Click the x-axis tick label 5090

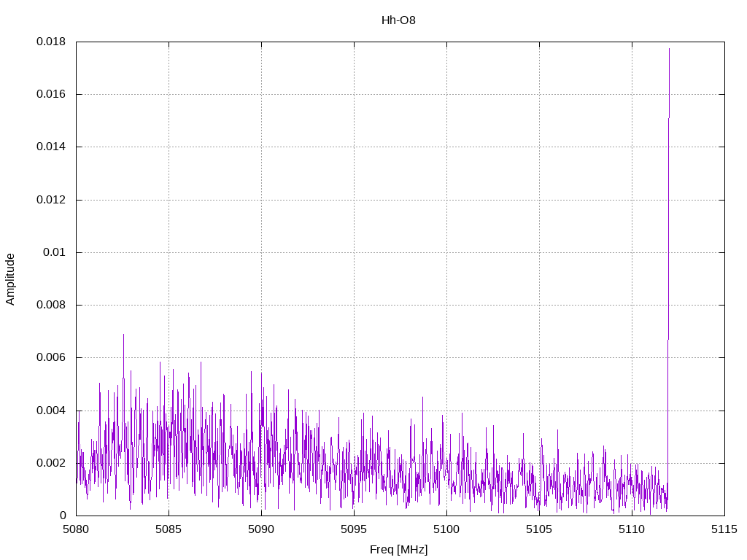(262, 529)
